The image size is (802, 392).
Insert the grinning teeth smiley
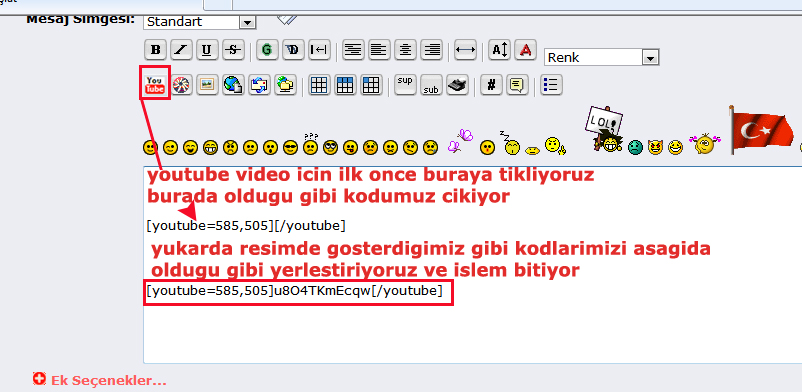point(210,148)
